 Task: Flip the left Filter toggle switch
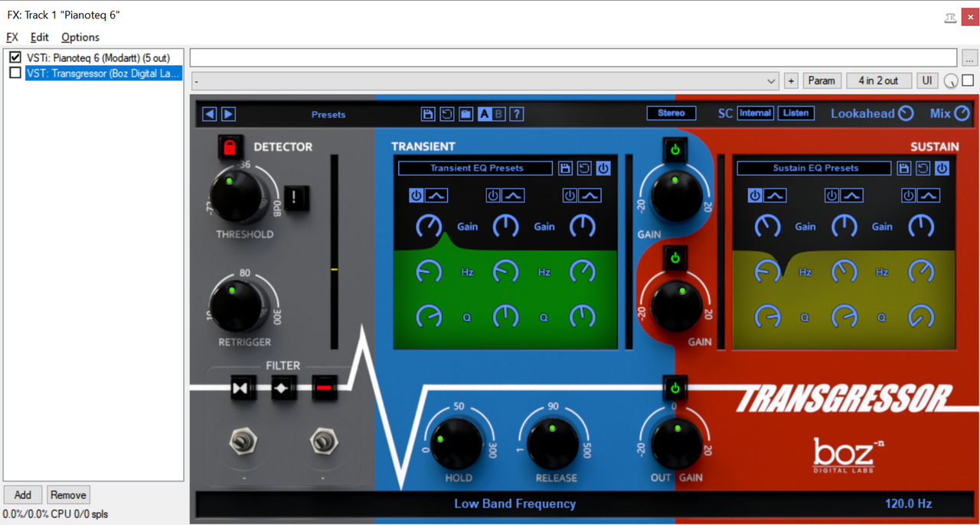coord(244,442)
